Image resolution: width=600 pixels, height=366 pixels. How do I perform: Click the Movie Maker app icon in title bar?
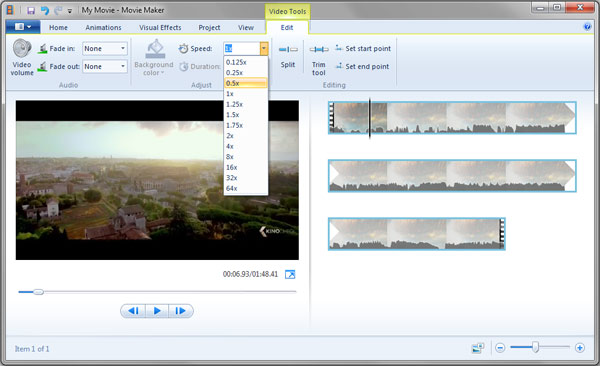coord(10,10)
